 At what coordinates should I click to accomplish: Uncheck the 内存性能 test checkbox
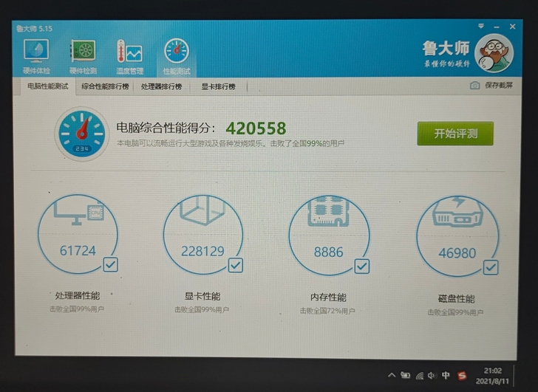pyautogui.click(x=362, y=267)
